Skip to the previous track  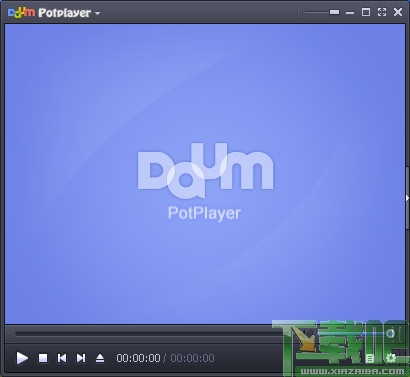click(62, 358)
